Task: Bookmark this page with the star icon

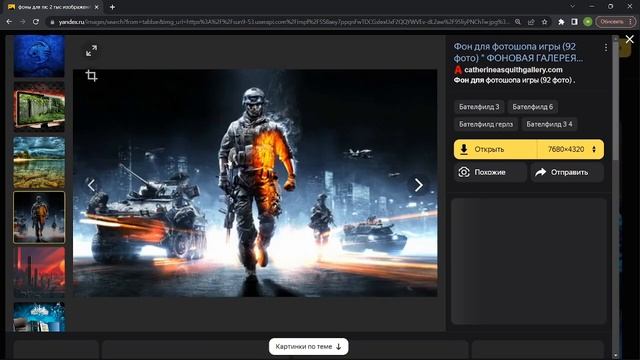Action: click(x=544, y=22)
